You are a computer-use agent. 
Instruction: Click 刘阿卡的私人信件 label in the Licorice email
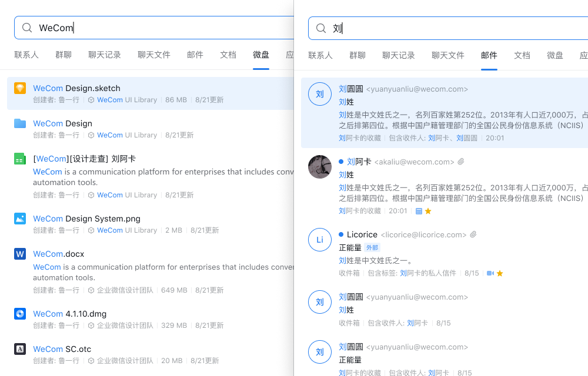tap(428, 273)
